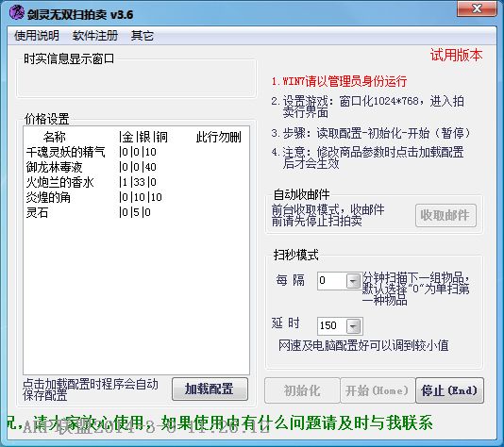Screen dimensions: 504x447
Task: Expand the 延时 delay dropdown arrow
Action: click(353, 326)
